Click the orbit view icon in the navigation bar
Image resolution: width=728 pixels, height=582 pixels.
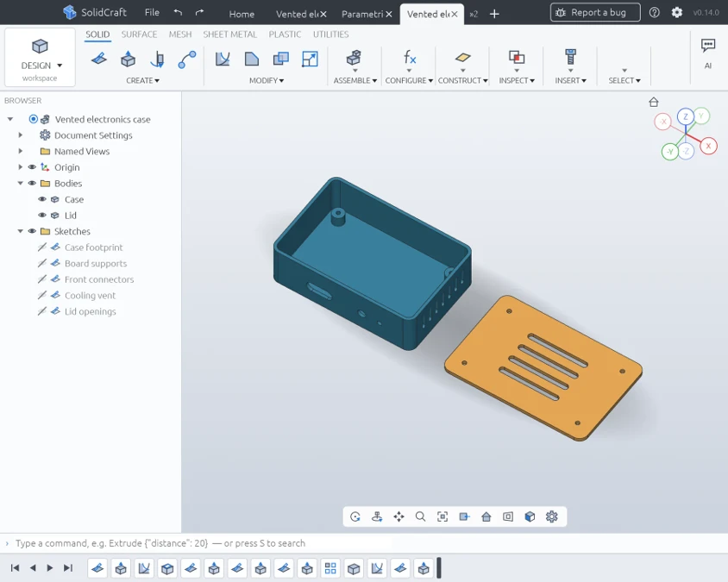[x=355, y=516]
